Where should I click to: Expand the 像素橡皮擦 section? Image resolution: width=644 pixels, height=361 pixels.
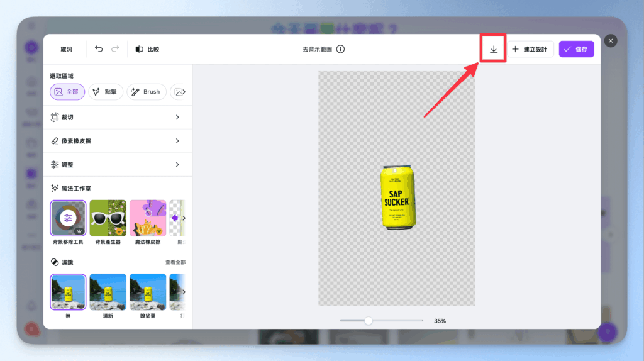[x=116, y=141]
